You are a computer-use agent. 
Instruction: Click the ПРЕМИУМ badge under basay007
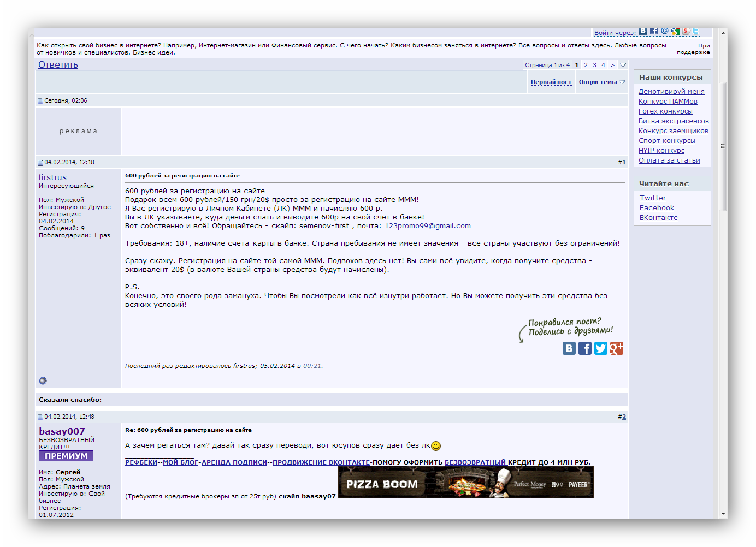pos(66,456)
